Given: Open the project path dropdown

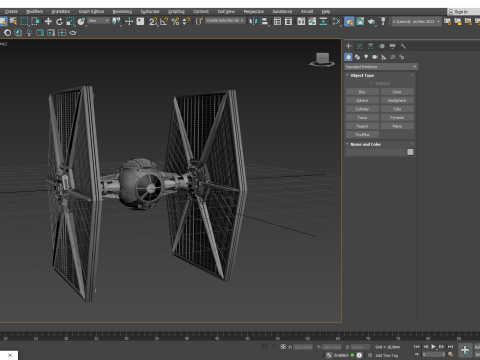Looking at the screenshot, I should pyautogui.click(x=416, y=22).
